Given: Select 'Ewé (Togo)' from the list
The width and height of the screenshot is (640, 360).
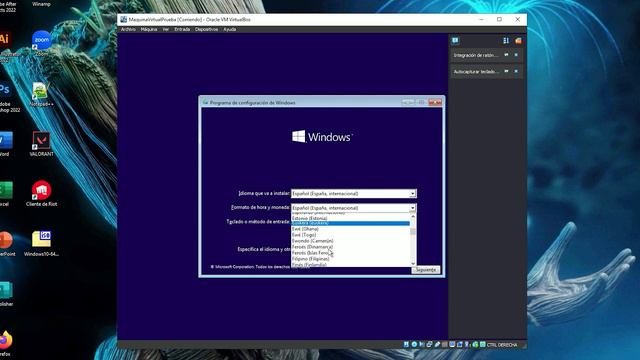Looking at the screenshot, I should 350,235.
